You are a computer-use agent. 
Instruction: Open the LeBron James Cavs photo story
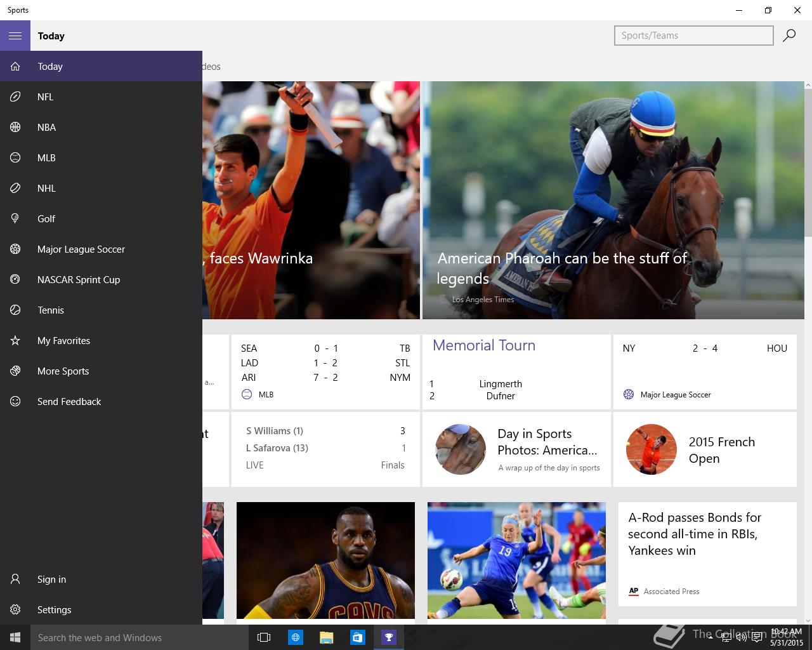[x=325, y=560]
